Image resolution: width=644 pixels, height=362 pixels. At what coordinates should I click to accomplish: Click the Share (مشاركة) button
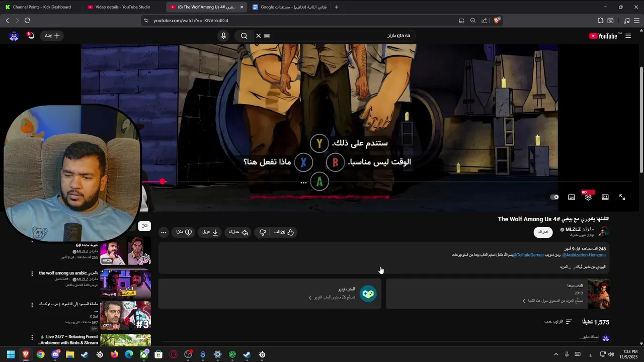tap(238, 232)
